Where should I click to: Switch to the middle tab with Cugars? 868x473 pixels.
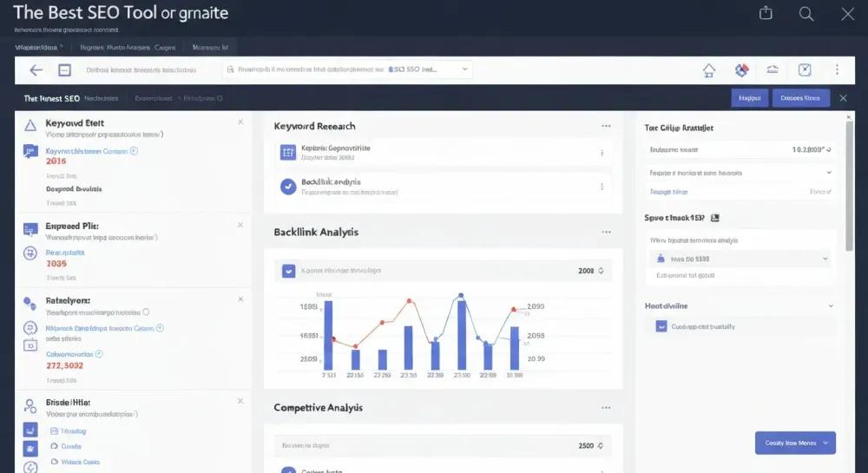[128, 48]
